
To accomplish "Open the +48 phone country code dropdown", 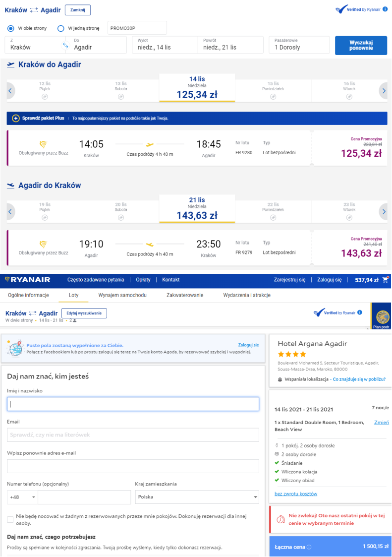I will pos(22,497).
